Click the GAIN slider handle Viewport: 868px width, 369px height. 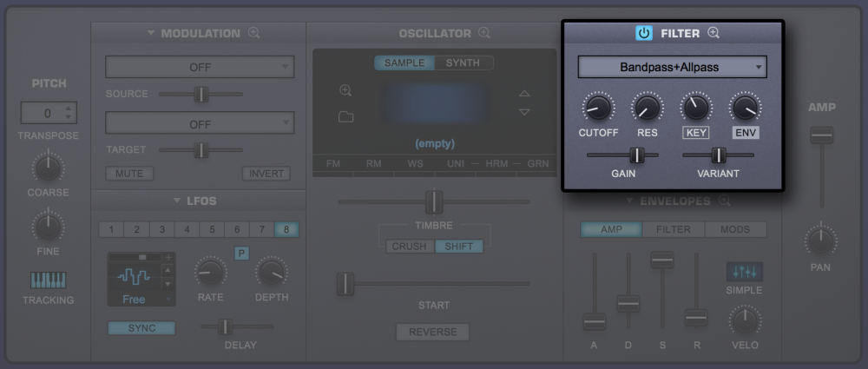tap(637, 155)
